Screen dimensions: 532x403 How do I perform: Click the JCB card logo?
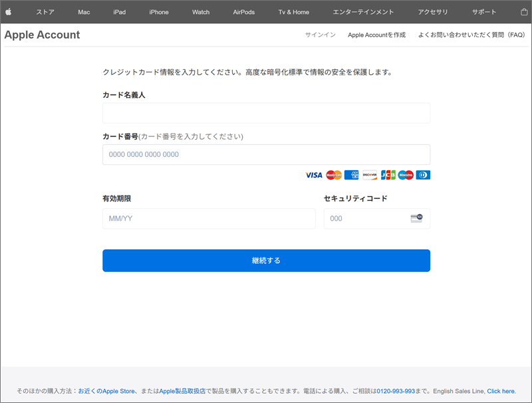click(388, 175)
